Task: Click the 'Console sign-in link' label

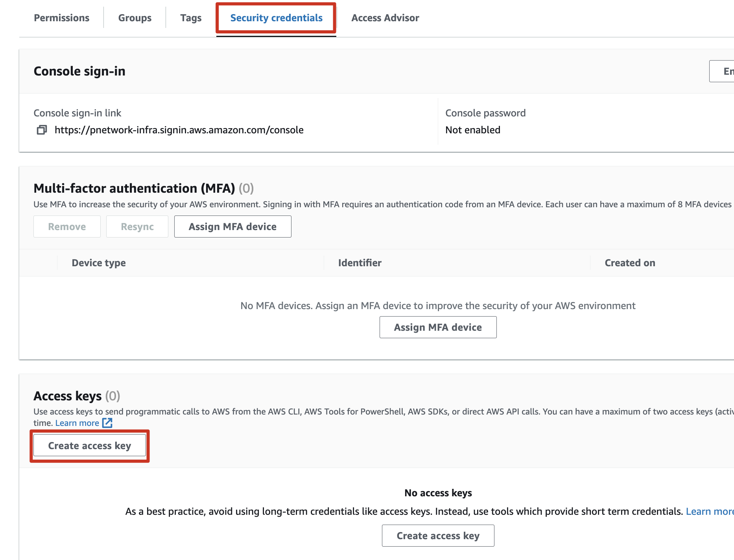Action: pyautogui.click(x=77, y=113)
